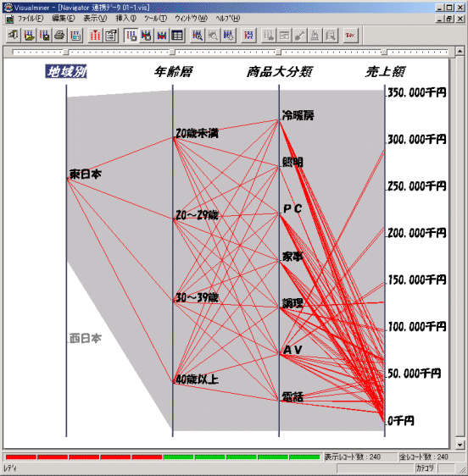Click the red vertical-bars axis toolbar icon
This screenshot has width=468, height=476.
point(95,36)
